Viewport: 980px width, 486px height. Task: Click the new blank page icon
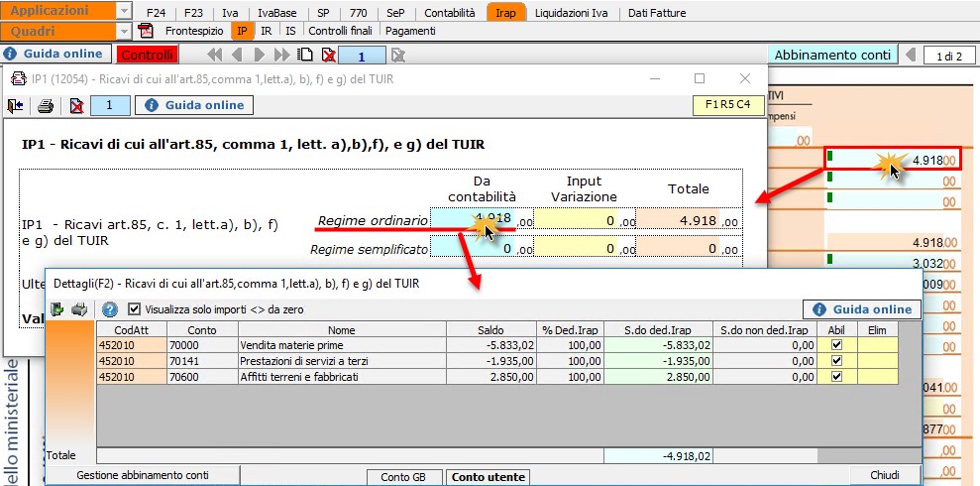(x=306, y=55)
